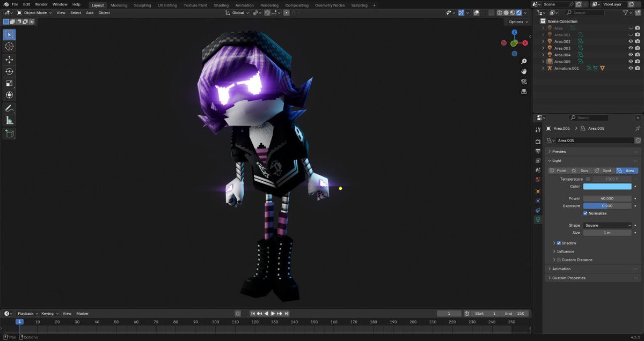Toggle camera view in viewport
The height and width of the screenshot is (341, 644).
coord(524,81)
